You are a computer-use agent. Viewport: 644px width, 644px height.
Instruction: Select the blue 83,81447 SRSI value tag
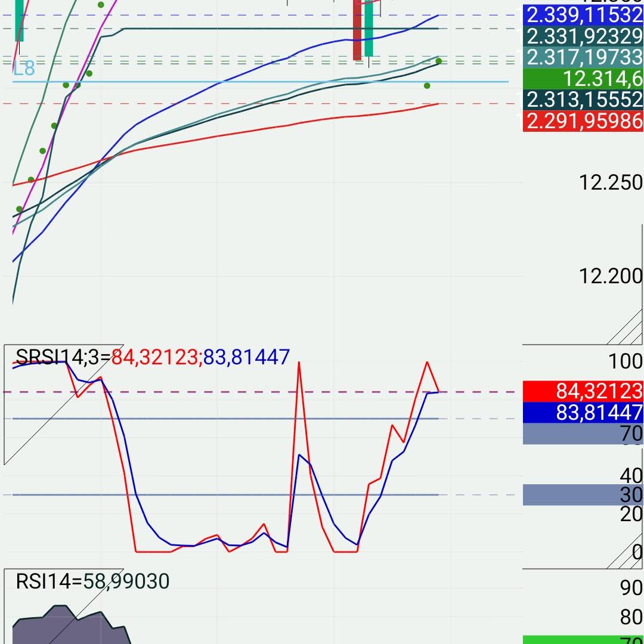[583, 413]
